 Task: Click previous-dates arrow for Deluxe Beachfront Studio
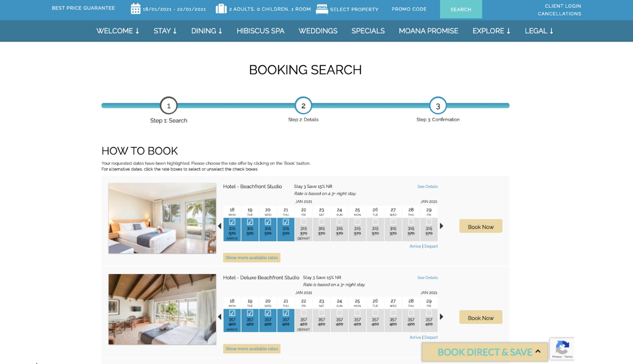pos(219,317)
